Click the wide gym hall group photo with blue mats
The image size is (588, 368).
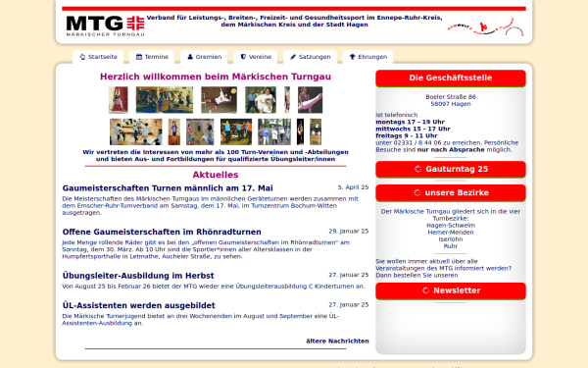coord(165,100)
